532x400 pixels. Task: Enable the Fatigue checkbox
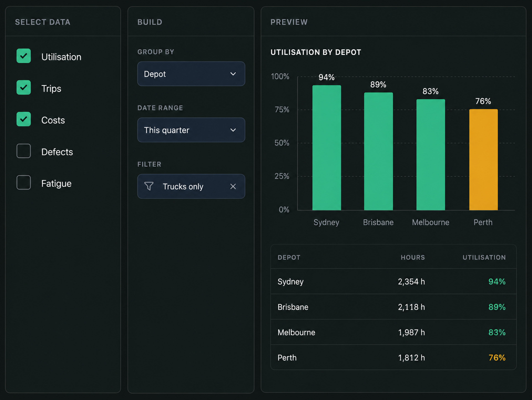click(x=24, y=182)
